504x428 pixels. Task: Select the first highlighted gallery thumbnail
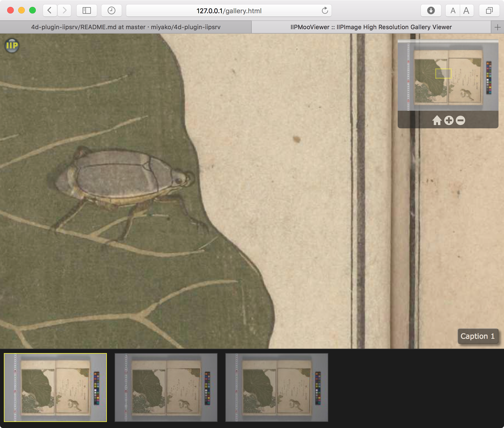coord(55,387)
